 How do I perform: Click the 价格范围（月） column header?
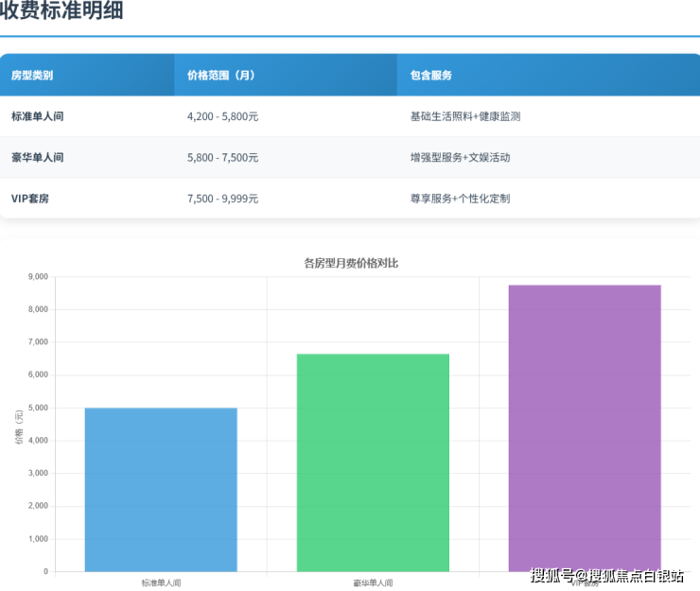tap(220, 75)
